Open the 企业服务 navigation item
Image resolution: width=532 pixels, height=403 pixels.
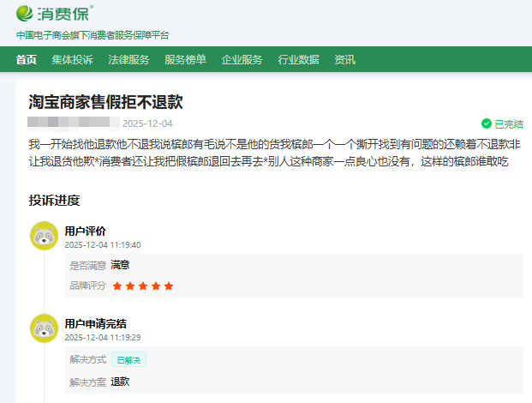tap(242, 60)
